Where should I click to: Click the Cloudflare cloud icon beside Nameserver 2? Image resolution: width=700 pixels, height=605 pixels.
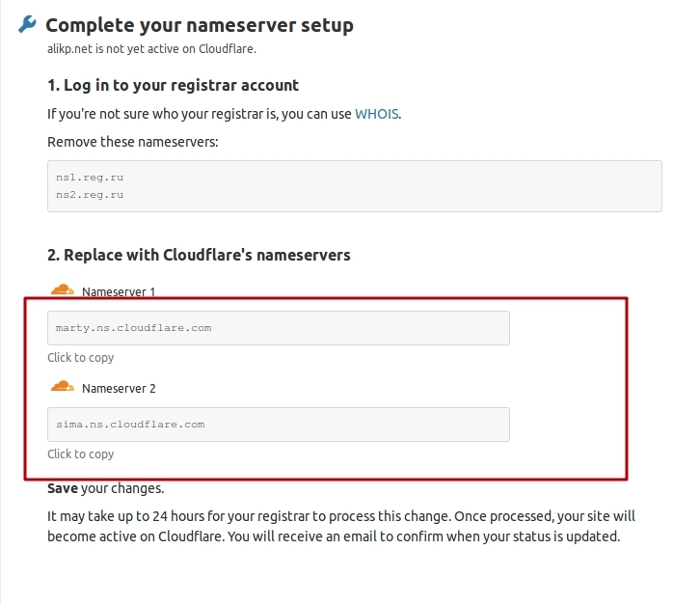[x=62, y=387]
